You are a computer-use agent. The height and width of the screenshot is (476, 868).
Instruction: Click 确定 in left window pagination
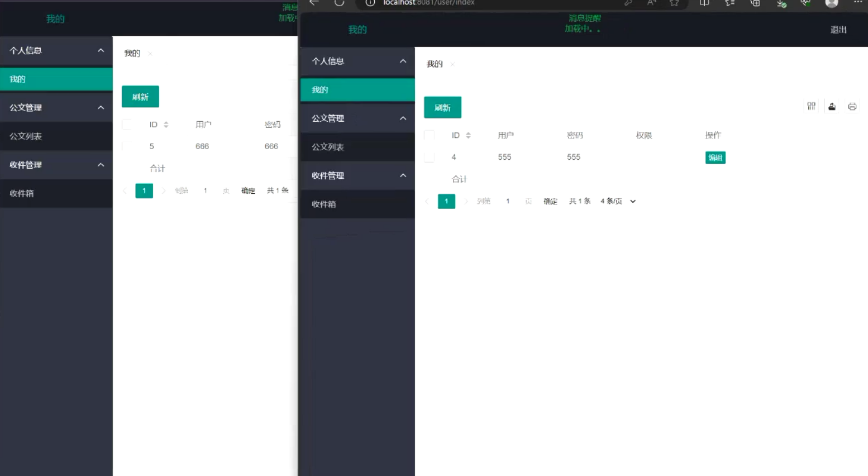pyautogui.click(x=248, y=191)
